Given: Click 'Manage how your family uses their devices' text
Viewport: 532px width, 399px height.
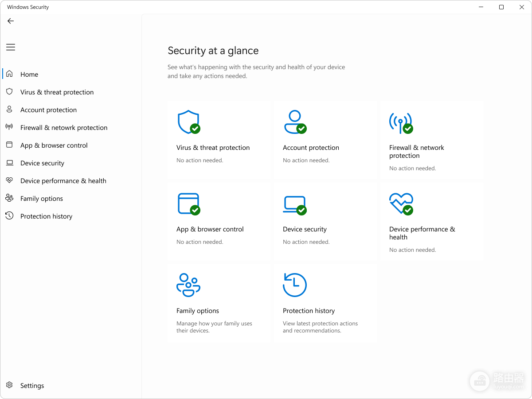Looking at the screenshot, I should pyautogui.click(x=214, y=327).
